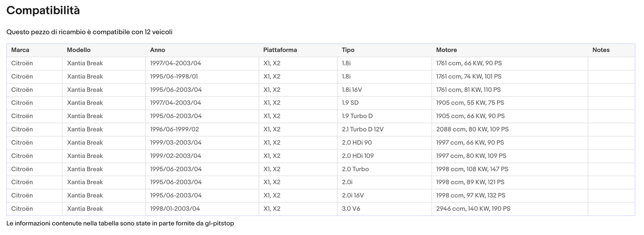Click the 1905 ccm, 55 KW engine cell

(470, 103)
